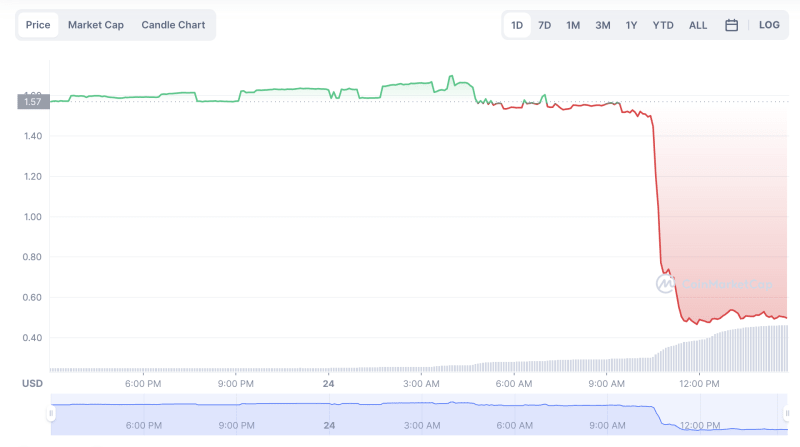This screenshot has height=447, width=800.
Task: Show the Candle Chart view
Action: click(173, 25)
